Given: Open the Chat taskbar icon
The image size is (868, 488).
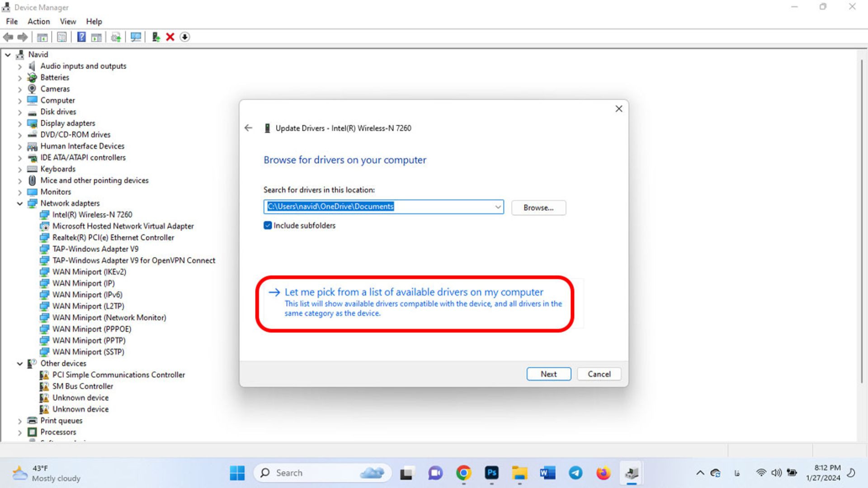Looking at the screenshot, I should 435,473.
